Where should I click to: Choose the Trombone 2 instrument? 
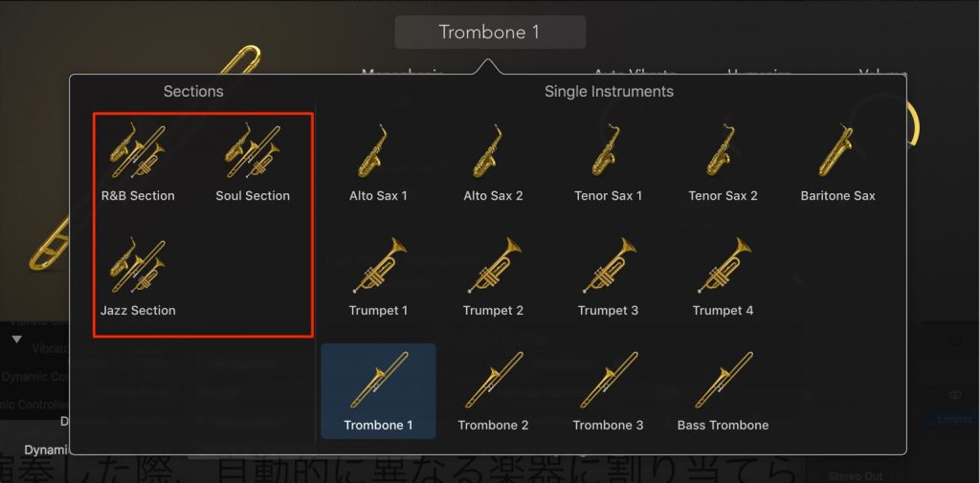(493, 391)
